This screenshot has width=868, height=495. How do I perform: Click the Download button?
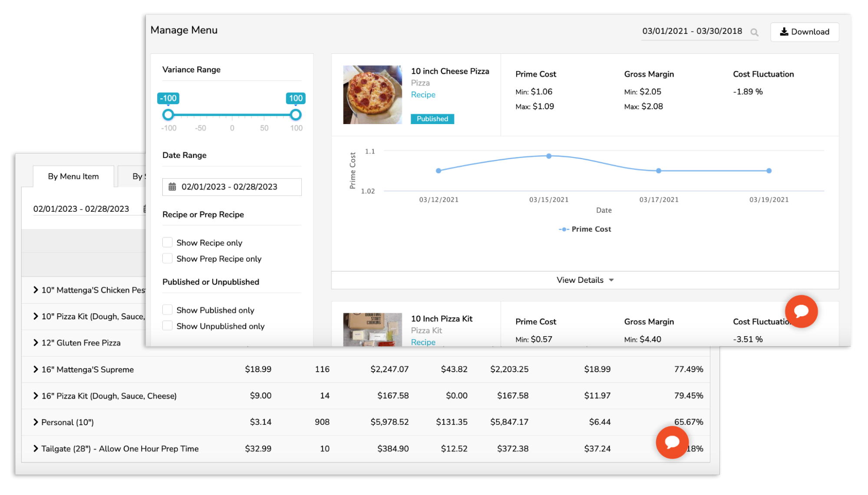[805, 32]
